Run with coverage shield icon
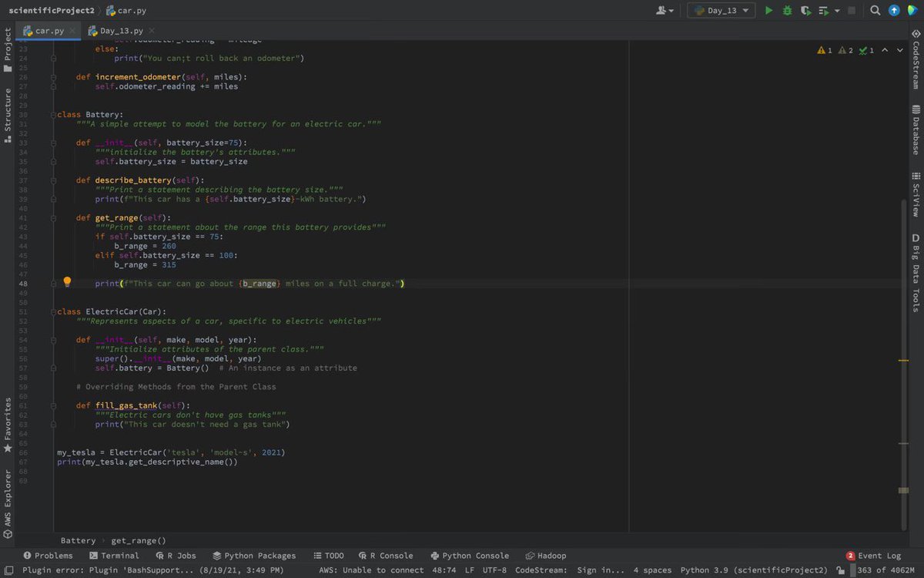The width and height of the screenshot is (924, 578). 805,11
